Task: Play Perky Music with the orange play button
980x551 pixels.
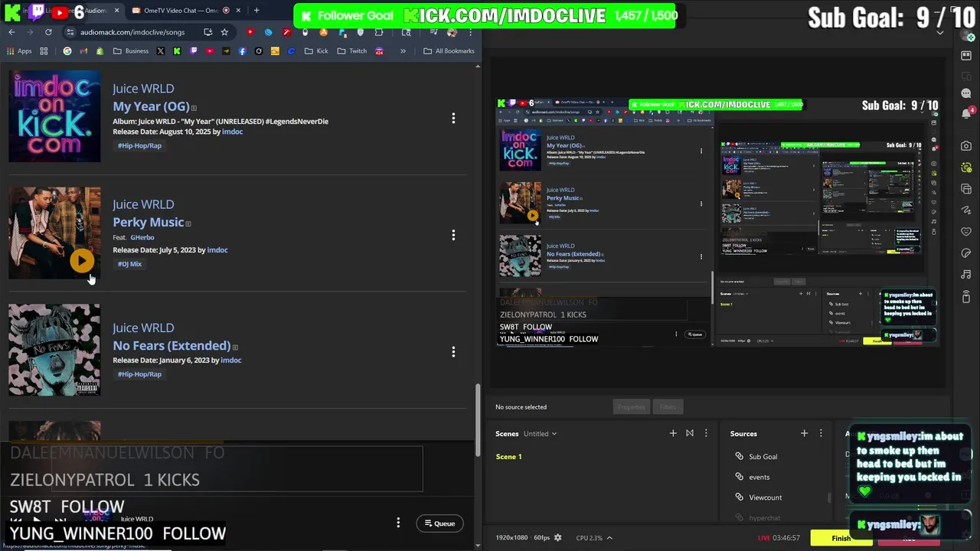Action: coord(81,260)
